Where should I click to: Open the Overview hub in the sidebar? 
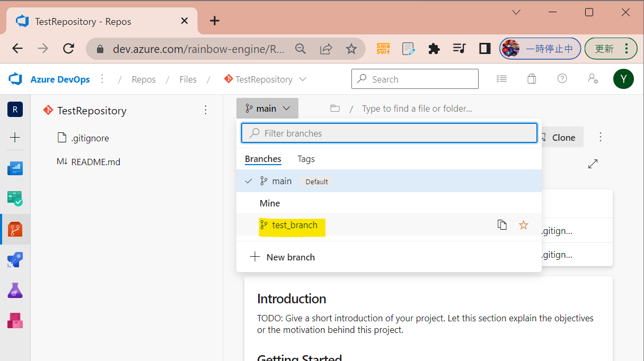pos(15,168)
